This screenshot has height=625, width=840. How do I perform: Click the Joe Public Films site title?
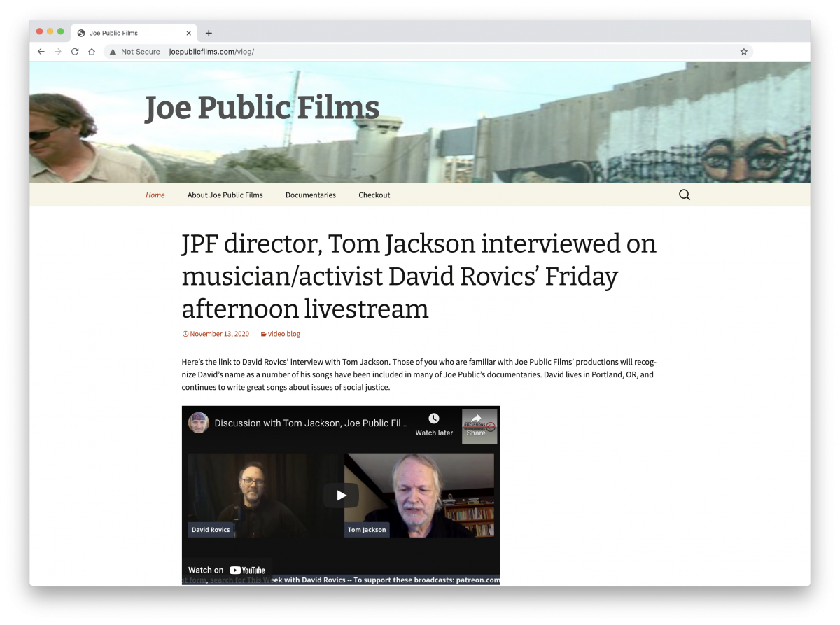pos(262,108)
